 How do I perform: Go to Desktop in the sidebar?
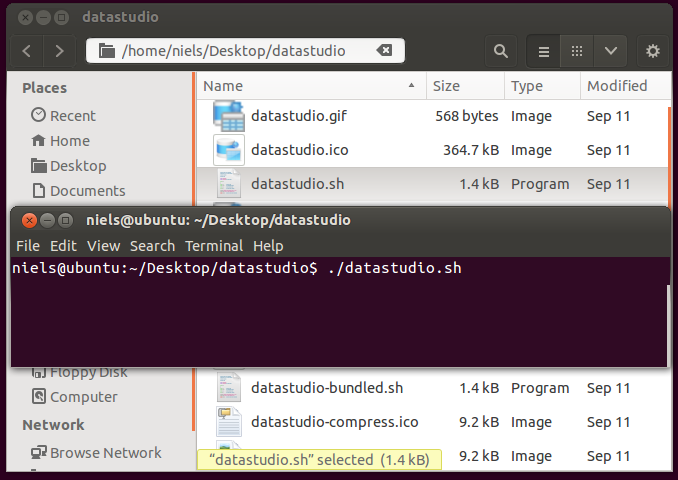77,166
